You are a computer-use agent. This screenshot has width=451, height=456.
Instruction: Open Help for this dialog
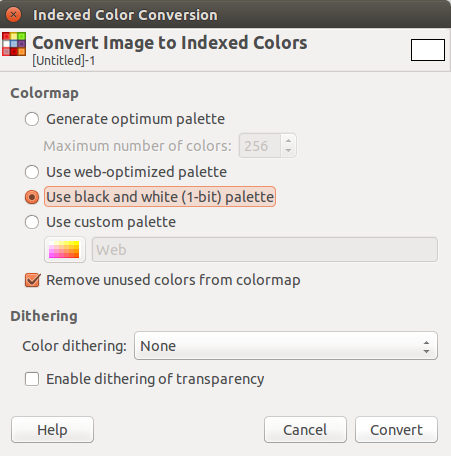point(52,430)
